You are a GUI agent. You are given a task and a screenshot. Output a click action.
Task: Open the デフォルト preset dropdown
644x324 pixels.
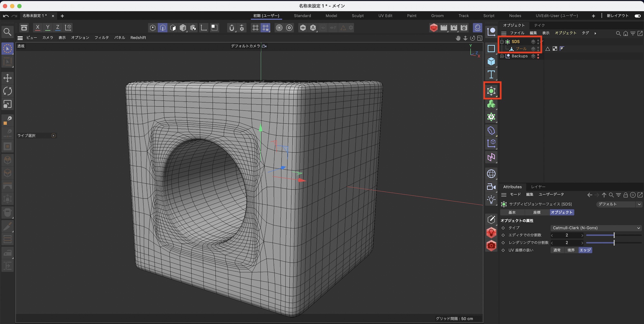click(x=619, y=204)
